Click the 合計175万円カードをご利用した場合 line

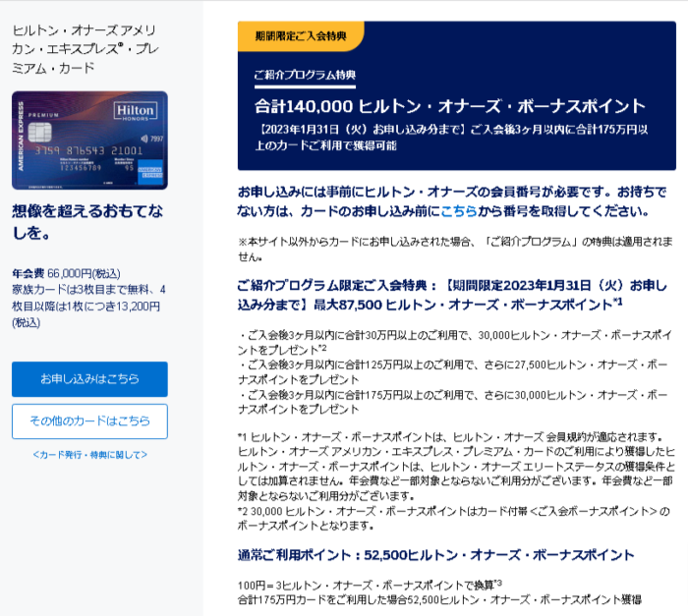click(x=439, y=599)
